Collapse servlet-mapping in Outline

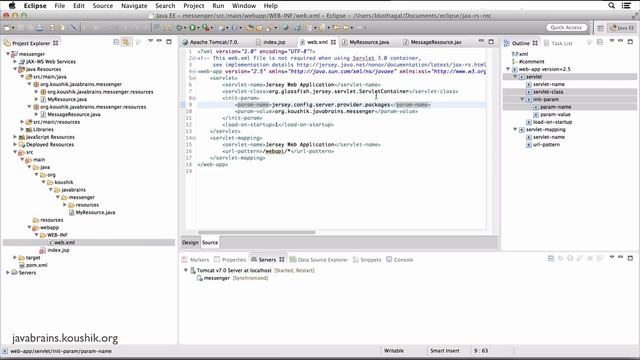click(x=515, y=129)
